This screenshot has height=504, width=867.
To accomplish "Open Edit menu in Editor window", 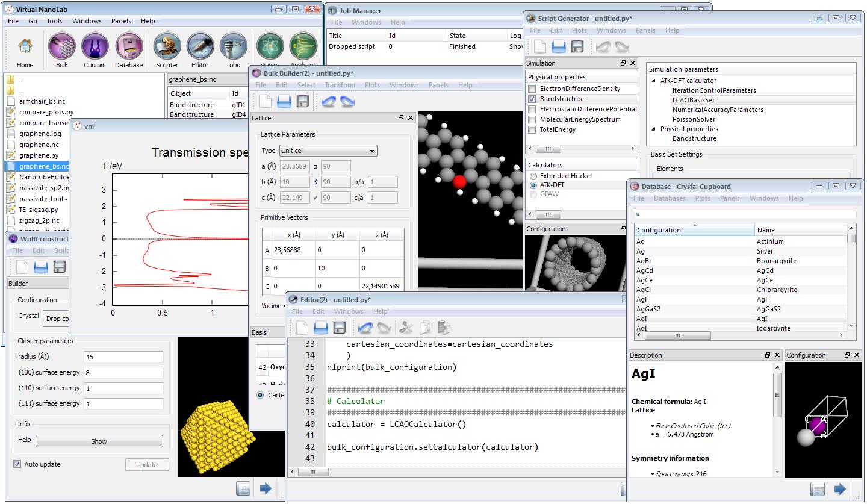I will click(319, 311).
